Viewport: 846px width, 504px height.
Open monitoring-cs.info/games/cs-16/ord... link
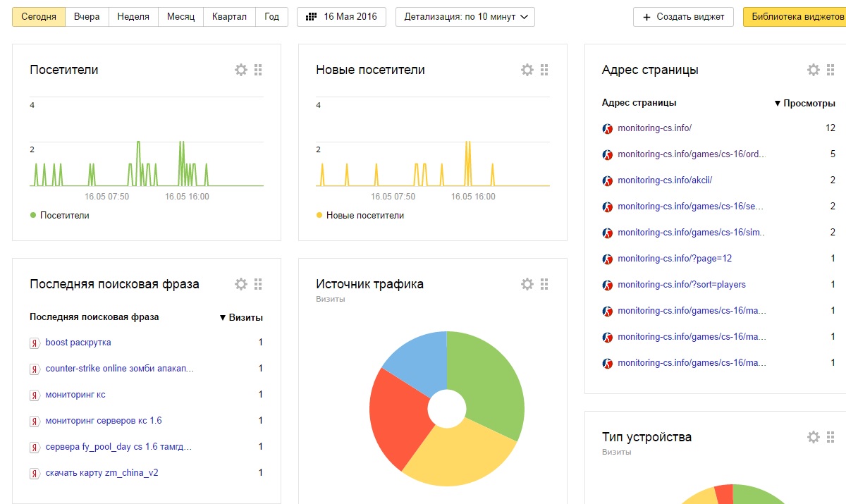point(692,154)
